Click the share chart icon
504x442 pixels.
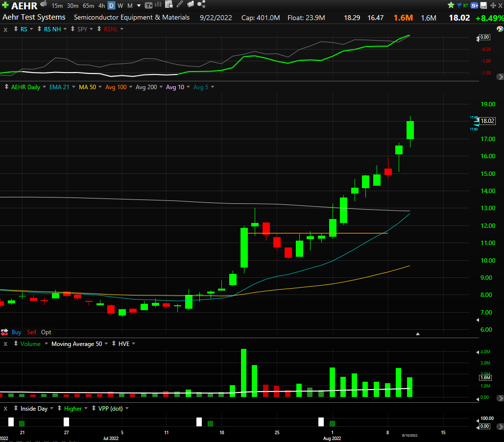[x=201, y=4]
